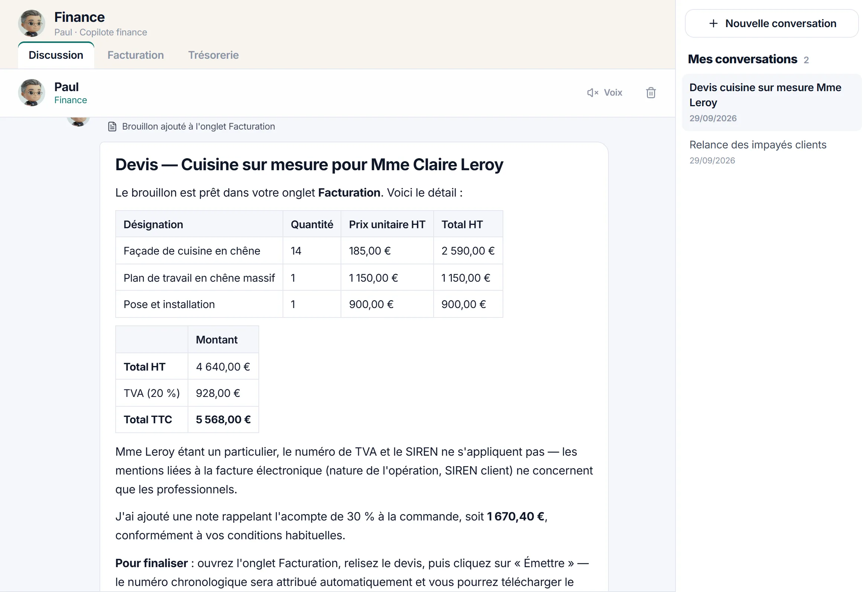Click the quantity 14 cell
This screenshot has width=868, height=592.
[x=312, y=251]
